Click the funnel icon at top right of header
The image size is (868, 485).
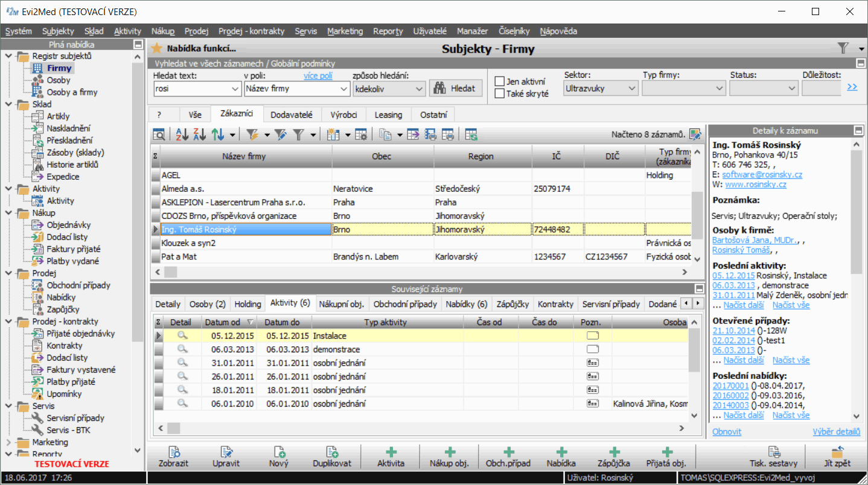(x=843, y=48)
